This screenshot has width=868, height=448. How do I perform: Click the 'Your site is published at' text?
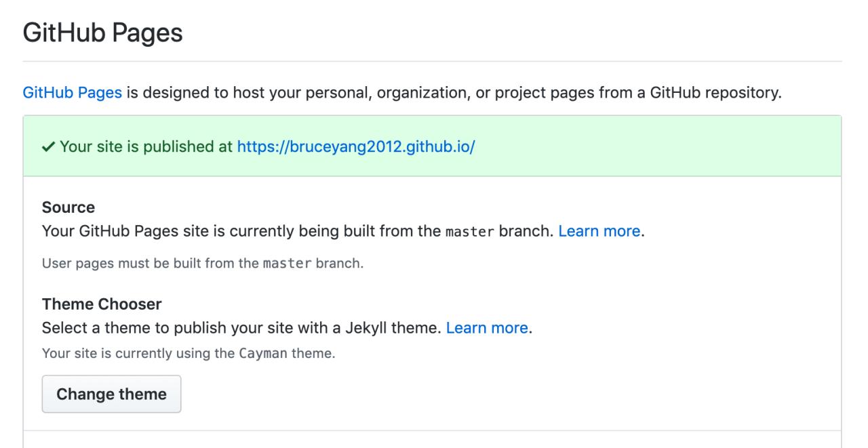tap(146, 146)
